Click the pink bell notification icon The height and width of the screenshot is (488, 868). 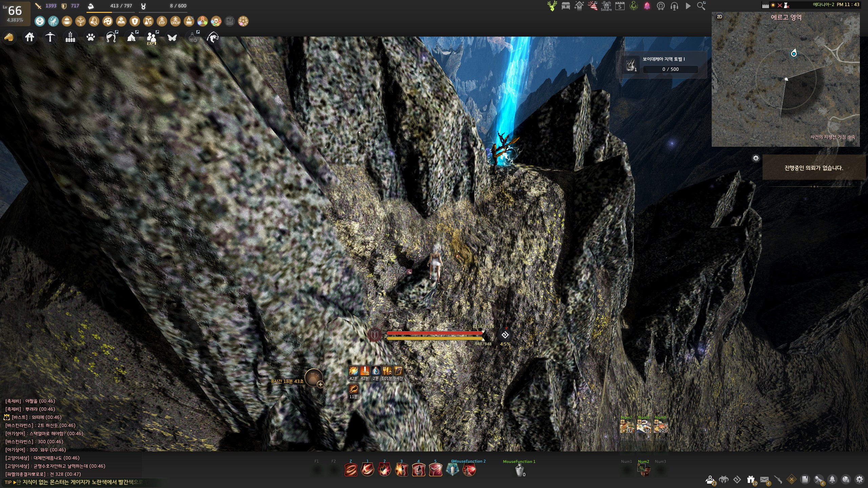[x=647, y=6]
